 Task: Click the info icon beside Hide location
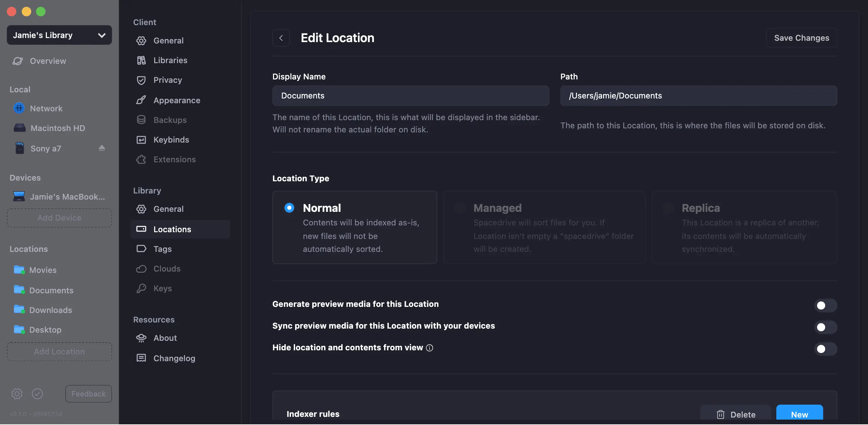(430, 348)
